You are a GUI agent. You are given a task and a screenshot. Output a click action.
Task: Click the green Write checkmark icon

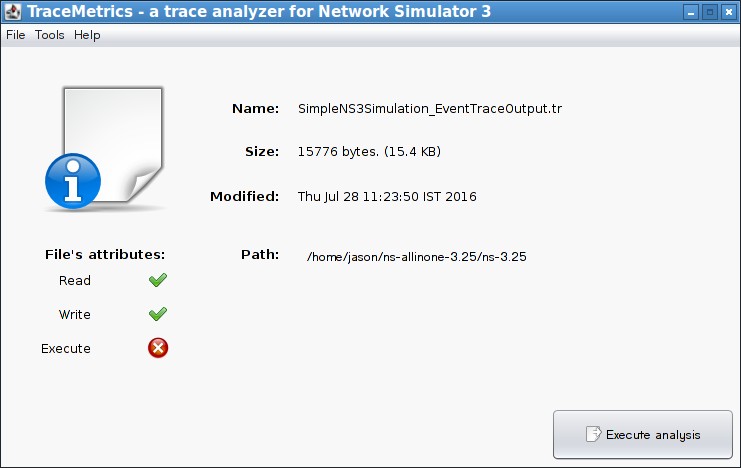pos(157,314)
